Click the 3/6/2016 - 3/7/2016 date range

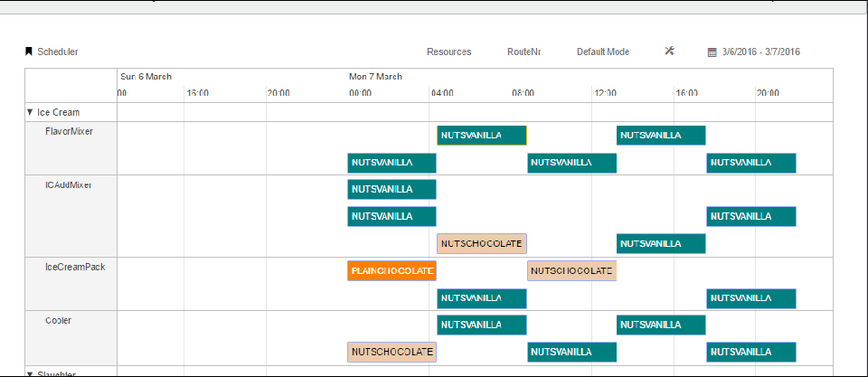click(x=760, y=52)
